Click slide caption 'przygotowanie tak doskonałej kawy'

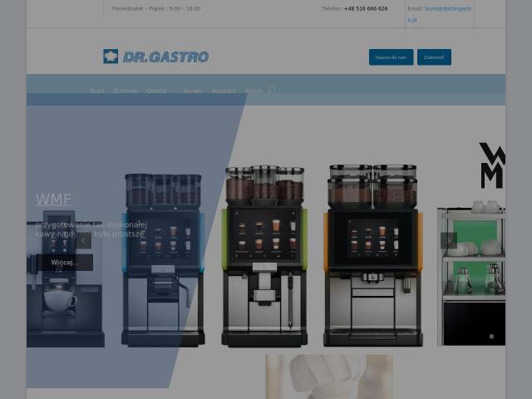click(91, 229)
